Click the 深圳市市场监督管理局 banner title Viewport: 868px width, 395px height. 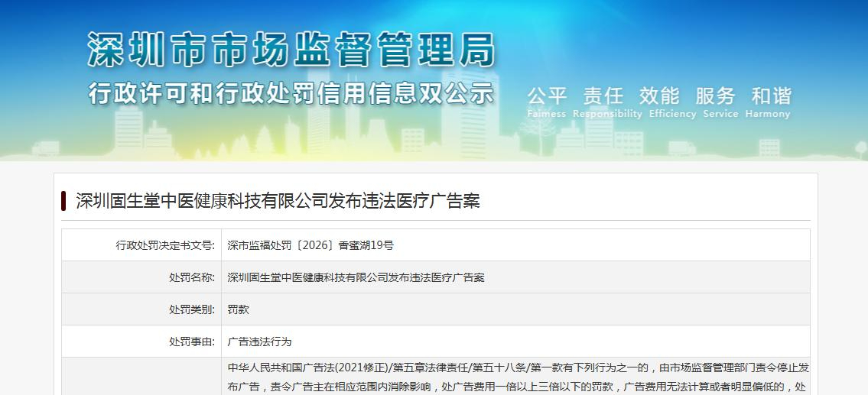click(291, 50)
